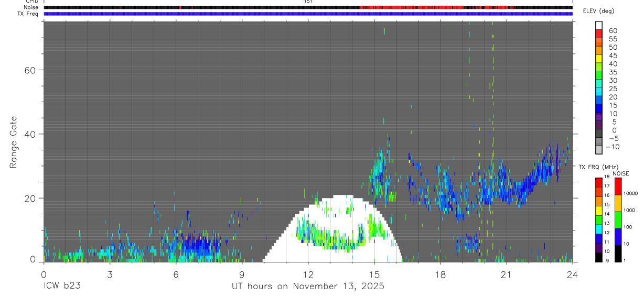Select blue TX FRQ swatch between 11 and 12
The width and height of the screenshot is (644, 297).
[598, 238]
